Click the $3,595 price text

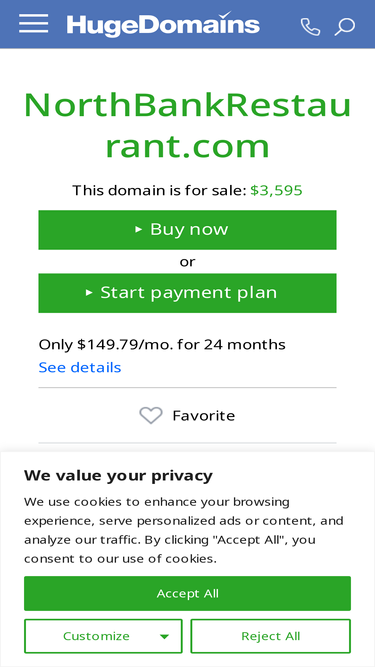click(x=276, y=190)
